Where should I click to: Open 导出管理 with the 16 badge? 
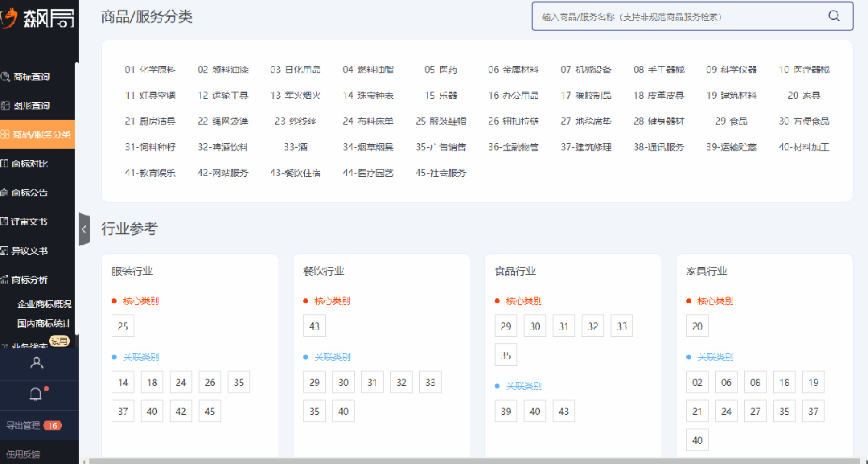tap(33, 425)
